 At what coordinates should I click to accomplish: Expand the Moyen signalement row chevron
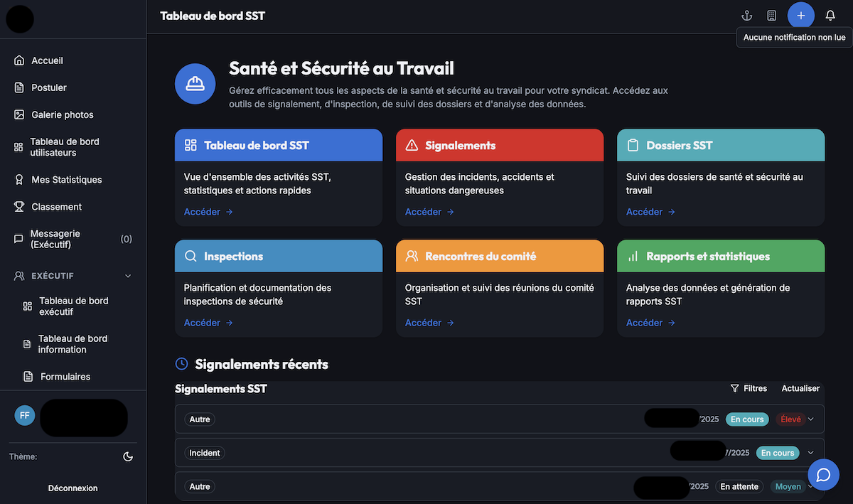coord(810,486)
